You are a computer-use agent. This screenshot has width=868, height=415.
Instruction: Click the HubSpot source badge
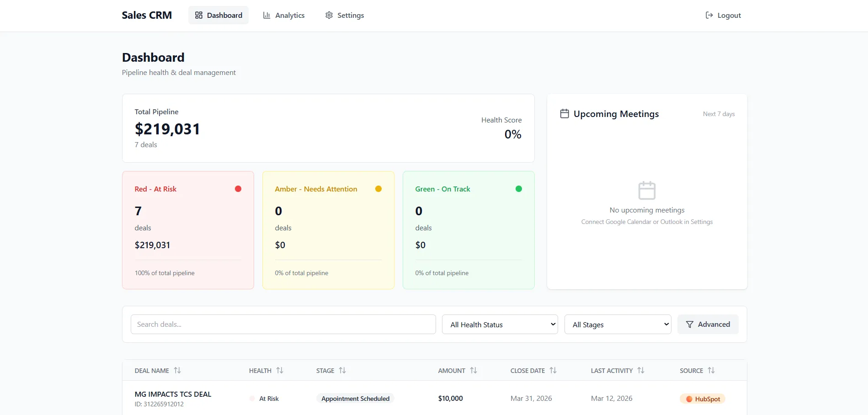coord(703,399)
